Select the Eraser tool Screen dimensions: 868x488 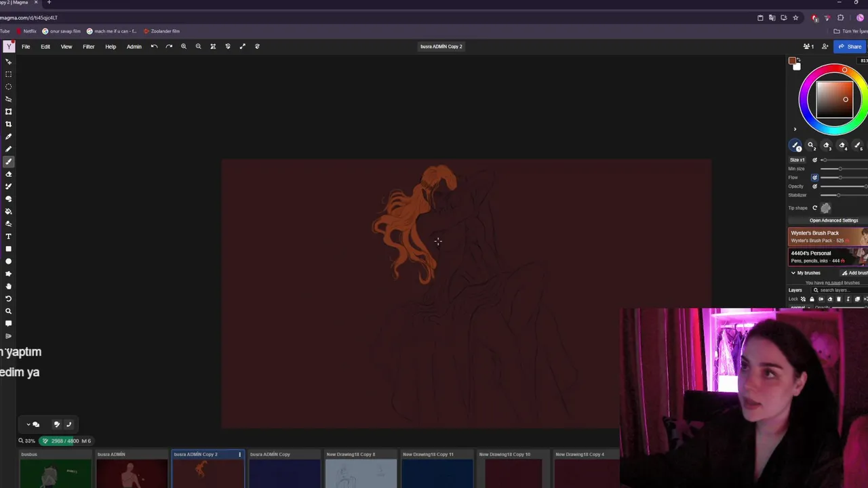click(x=9, y=174)
